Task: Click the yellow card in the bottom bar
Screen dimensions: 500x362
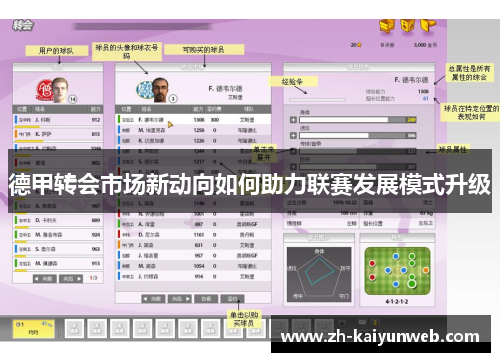Action: tap(34, 328)
